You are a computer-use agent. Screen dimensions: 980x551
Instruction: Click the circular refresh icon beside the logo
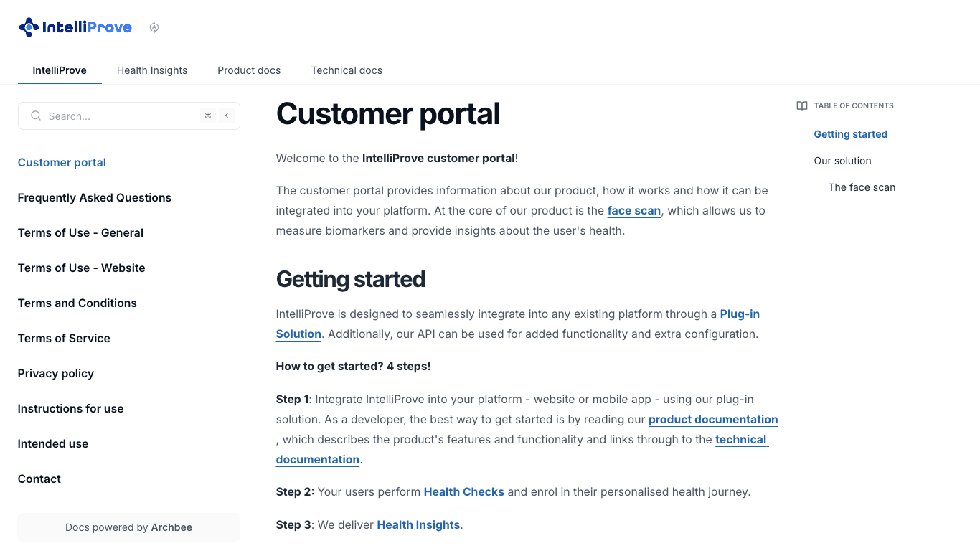[154, 27]
